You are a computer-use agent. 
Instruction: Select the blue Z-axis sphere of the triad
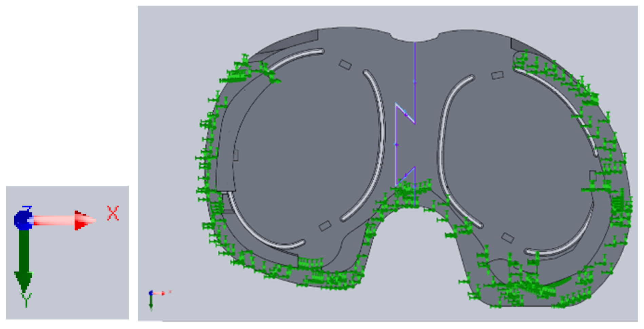coord(22,220)
